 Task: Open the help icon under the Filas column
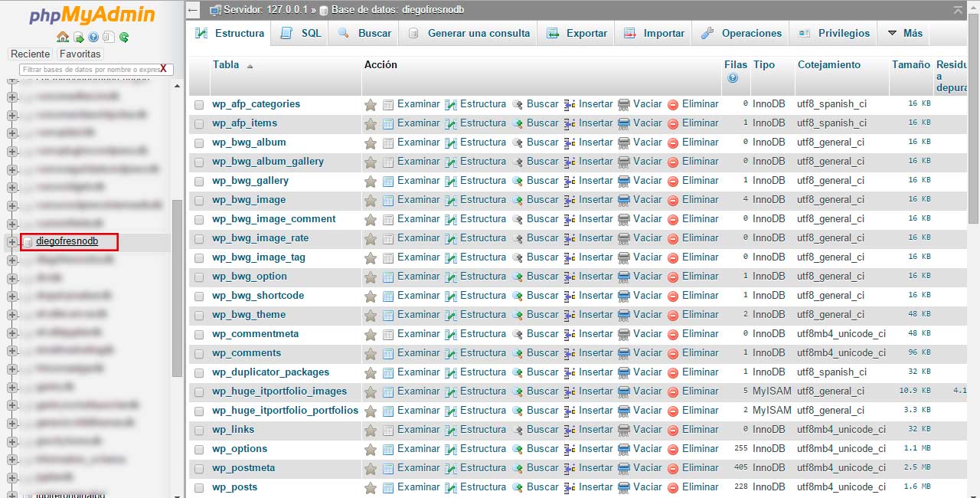[x=734, y=77]
